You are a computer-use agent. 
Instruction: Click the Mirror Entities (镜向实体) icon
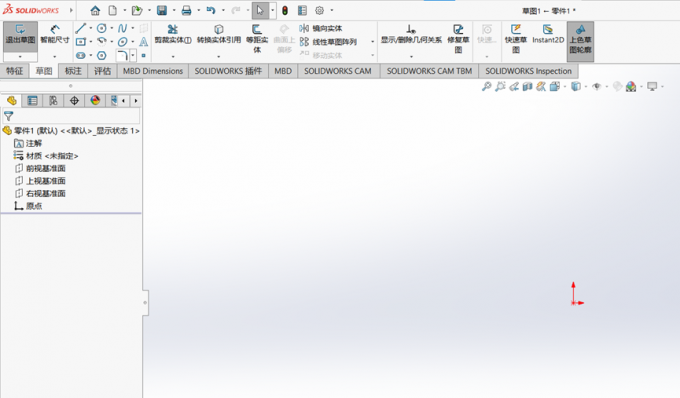[x=304, y=29]
